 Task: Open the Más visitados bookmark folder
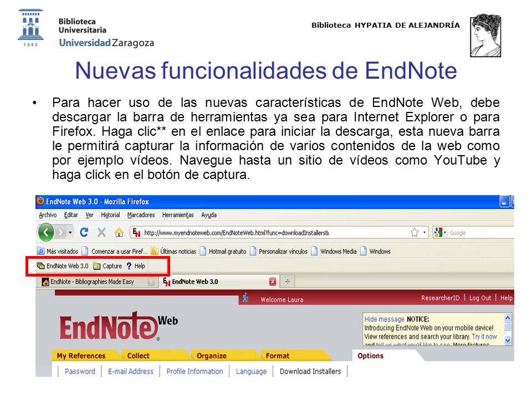[58, 252]
